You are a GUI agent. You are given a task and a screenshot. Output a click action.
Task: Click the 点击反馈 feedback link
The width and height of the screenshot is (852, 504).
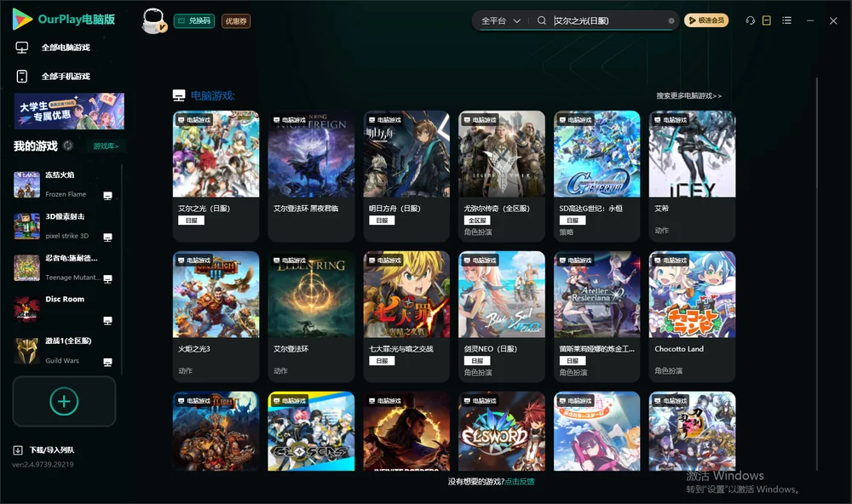pyautogui.click(x=520, y=481)
